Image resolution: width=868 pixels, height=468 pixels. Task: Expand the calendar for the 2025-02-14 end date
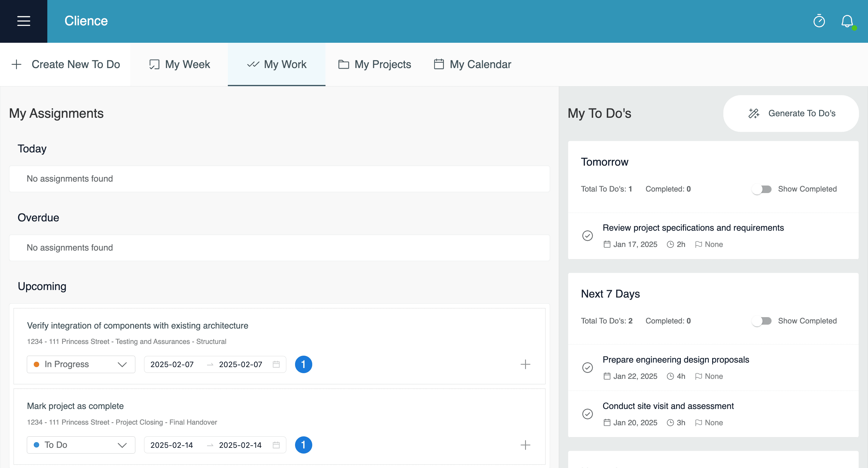click(276, 445)
